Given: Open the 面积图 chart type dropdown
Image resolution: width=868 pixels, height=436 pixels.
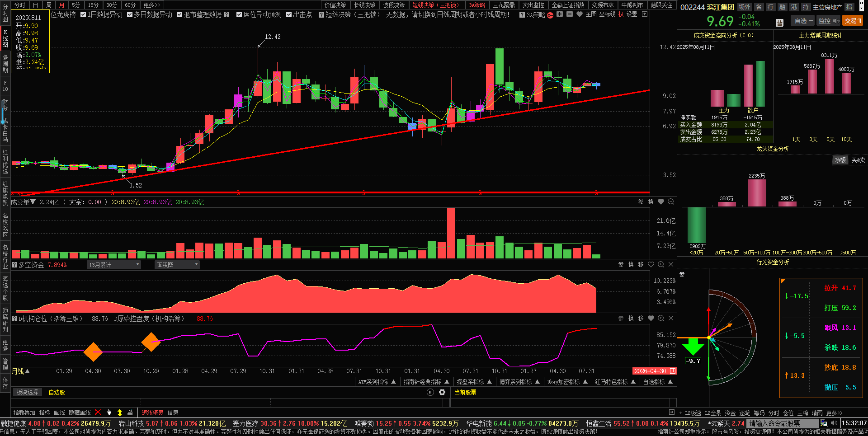Looking at the screenshot, I should click(177, 265).
